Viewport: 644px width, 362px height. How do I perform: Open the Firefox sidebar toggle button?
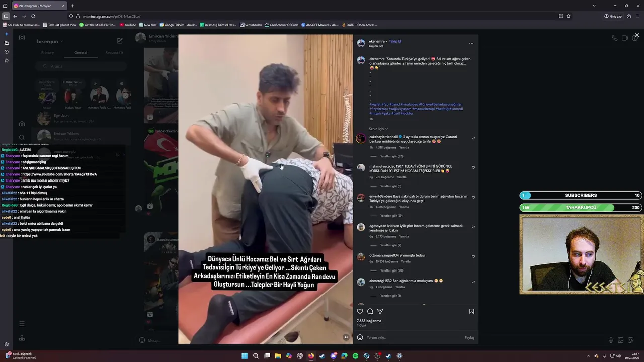pos(6,16)
